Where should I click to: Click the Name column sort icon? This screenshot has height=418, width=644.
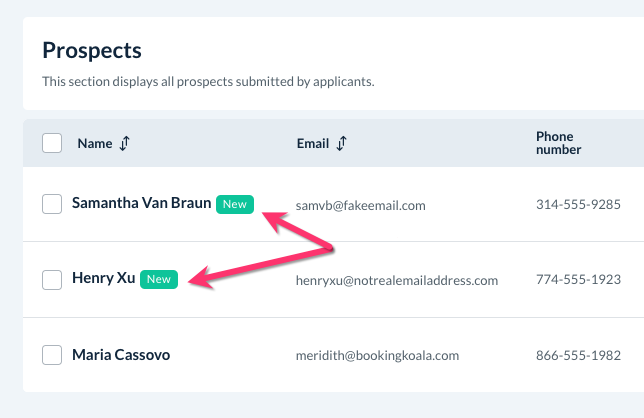(124, 143)
